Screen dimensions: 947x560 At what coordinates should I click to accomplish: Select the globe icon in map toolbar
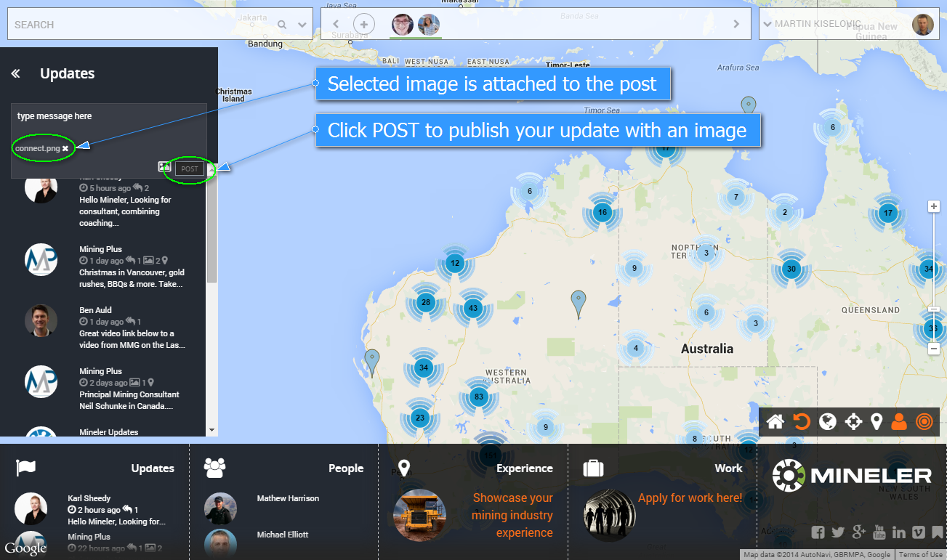coord(828,421)
